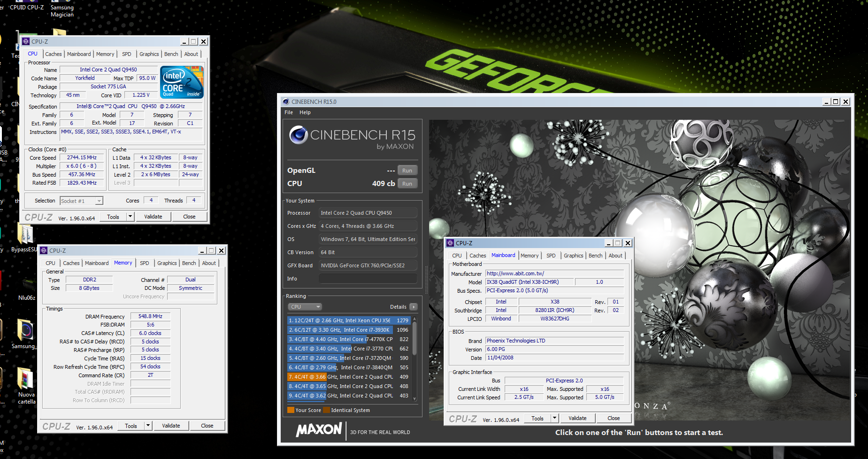Open Tools dropdown arrow in Memory CPU-Z window
Image resolution: width=868 pixels, height=459 pixels.
pos(148,426)
